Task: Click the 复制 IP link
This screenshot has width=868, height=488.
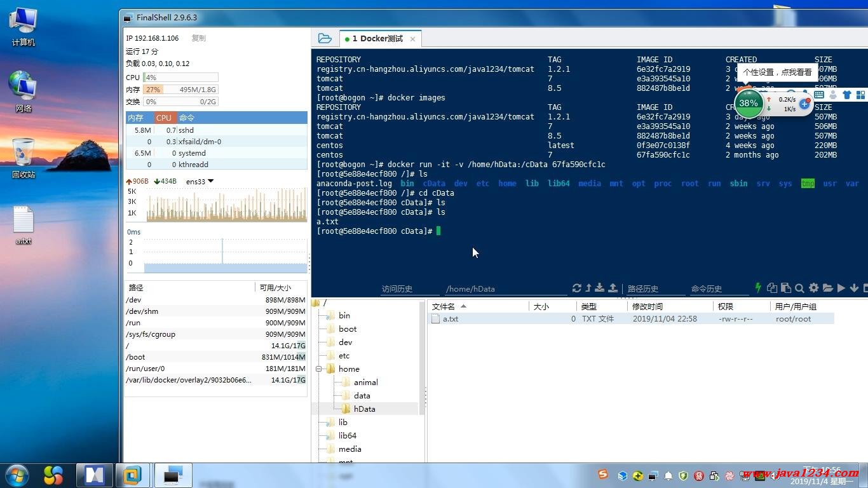Action: pyautogui.click(x=199, y=38)
